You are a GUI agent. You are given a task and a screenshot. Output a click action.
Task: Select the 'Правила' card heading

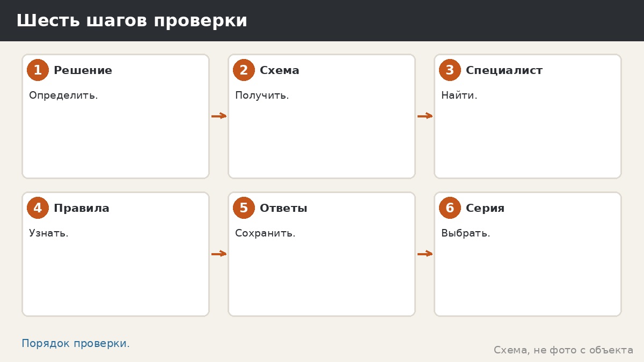tap(82, 208)
